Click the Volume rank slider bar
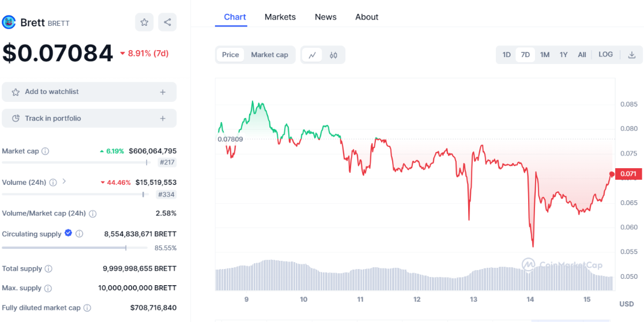This screenshot has width=644, height=322. [x=76, y=195]
